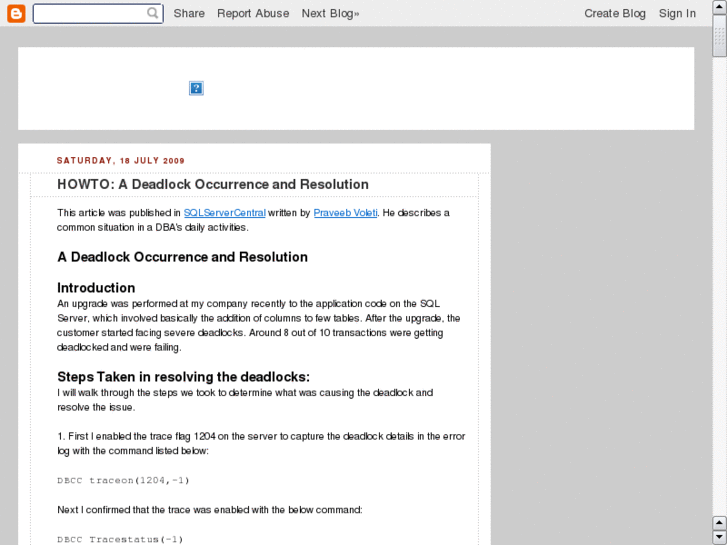Open the Create Blog link
The width and height of the screenshot is (727, 545).
[x=615, y=13]
